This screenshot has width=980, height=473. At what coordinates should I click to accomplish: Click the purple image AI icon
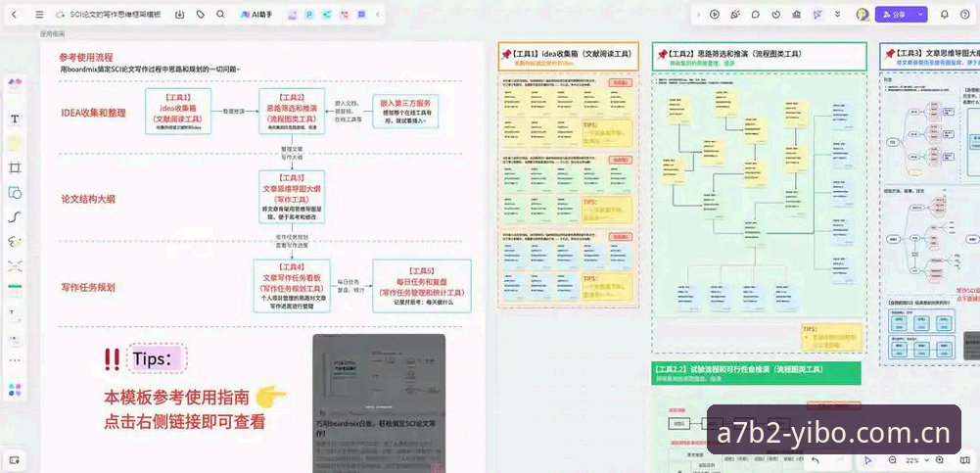(292, 15)
